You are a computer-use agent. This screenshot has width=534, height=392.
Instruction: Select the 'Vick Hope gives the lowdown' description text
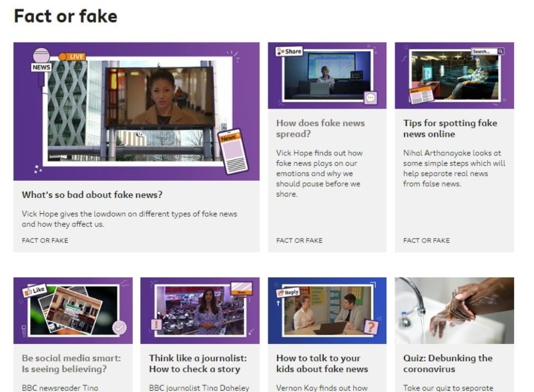pos(129,219)
